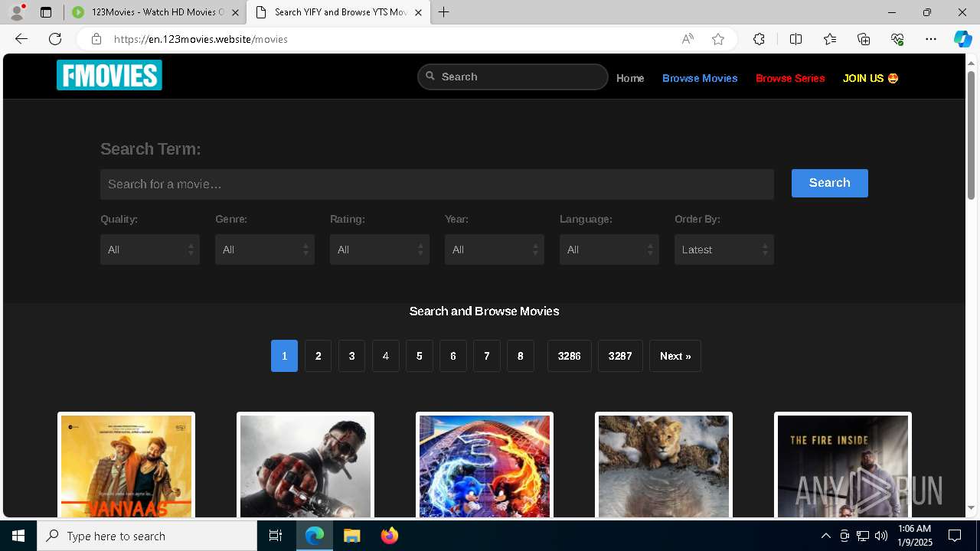
Task: Go to results page 8
Action: coord(520,356)
